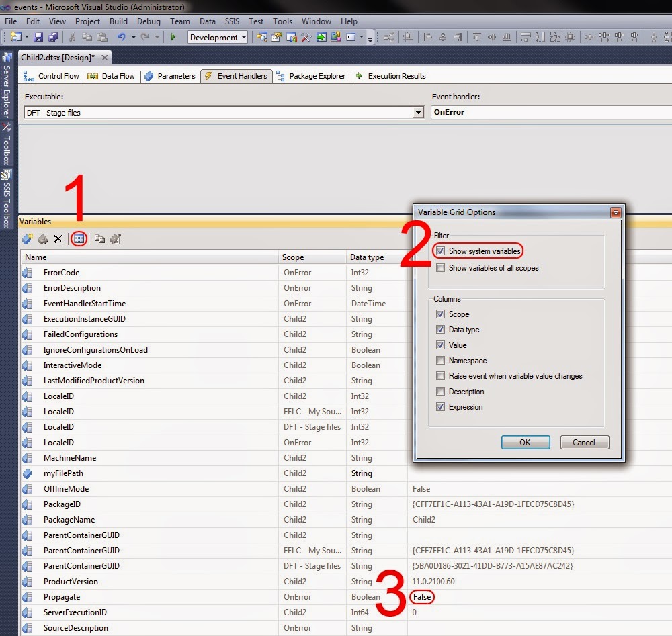
Task: Expand the Redo history dropdown arrow
Action: [157, 37]
